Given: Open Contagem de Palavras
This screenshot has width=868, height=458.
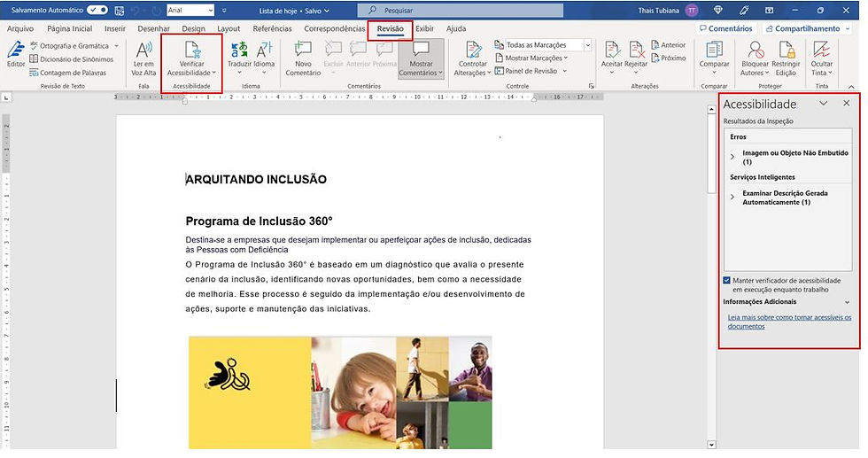Looking at the screenshot, I should (x=67, y=73).
